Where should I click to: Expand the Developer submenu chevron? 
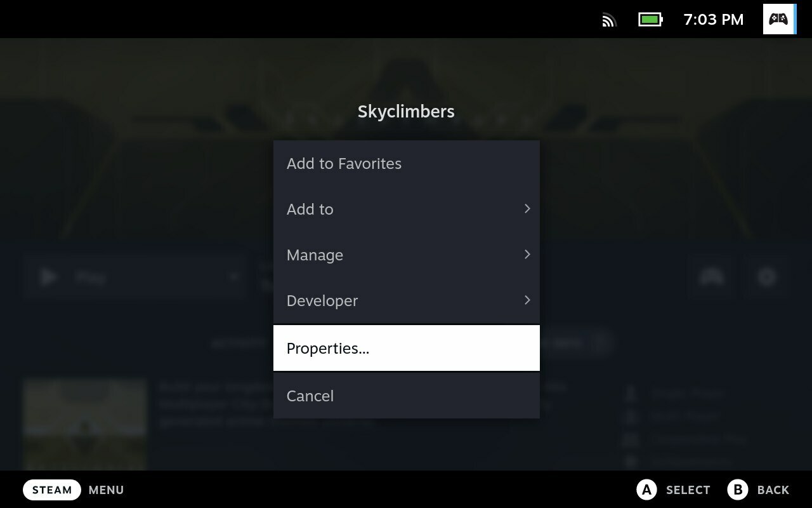(x=527, y=300)
